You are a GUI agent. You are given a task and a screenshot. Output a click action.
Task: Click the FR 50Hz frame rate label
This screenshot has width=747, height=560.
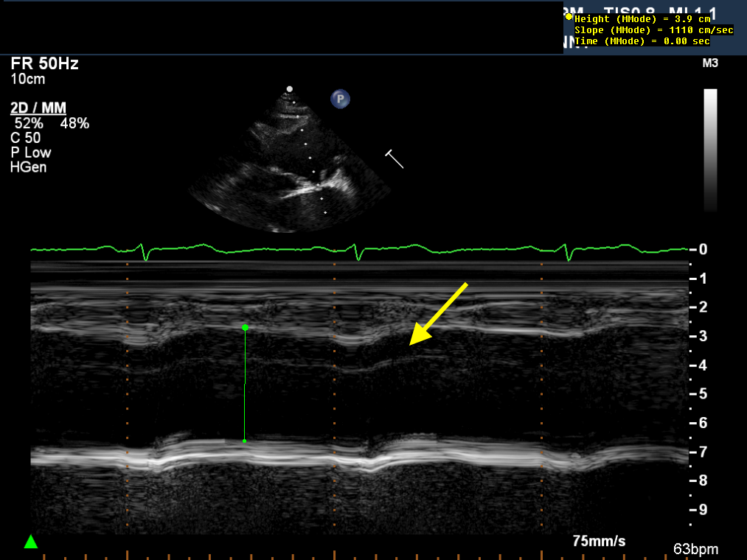click(x=44, y=64)
